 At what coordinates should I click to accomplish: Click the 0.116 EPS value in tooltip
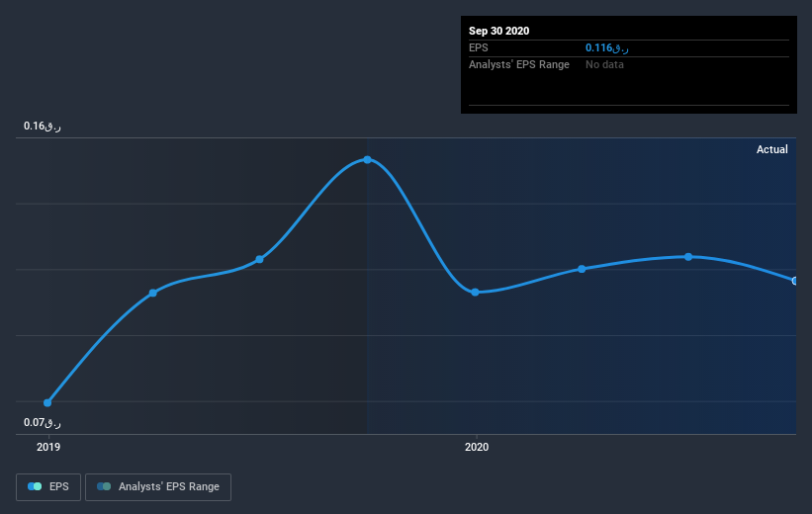pyautogui.click(x=606, y=47)
